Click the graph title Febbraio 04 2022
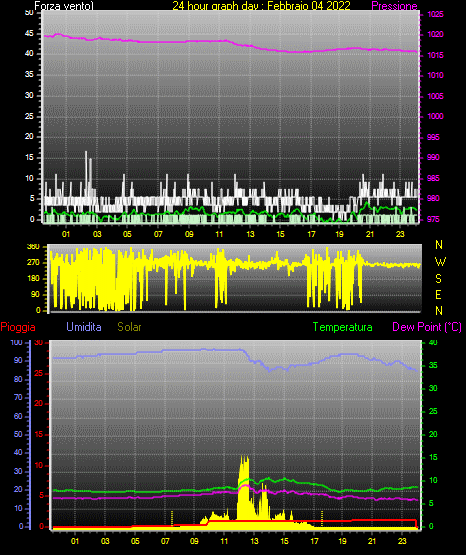 tap(309, 6)
